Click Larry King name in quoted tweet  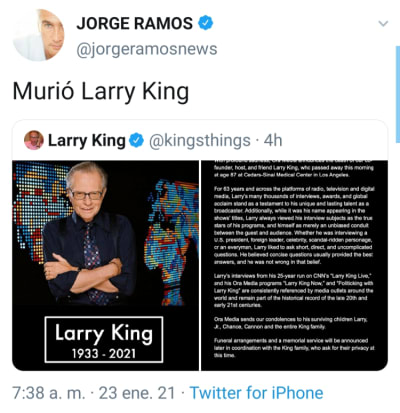pos(87,140)
